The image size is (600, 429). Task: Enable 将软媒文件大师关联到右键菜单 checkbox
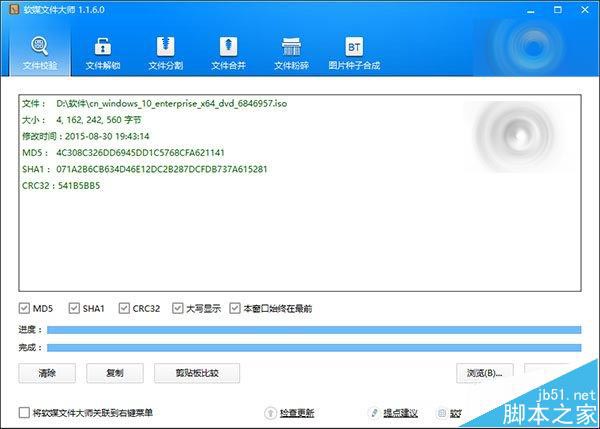pos(25,412)
